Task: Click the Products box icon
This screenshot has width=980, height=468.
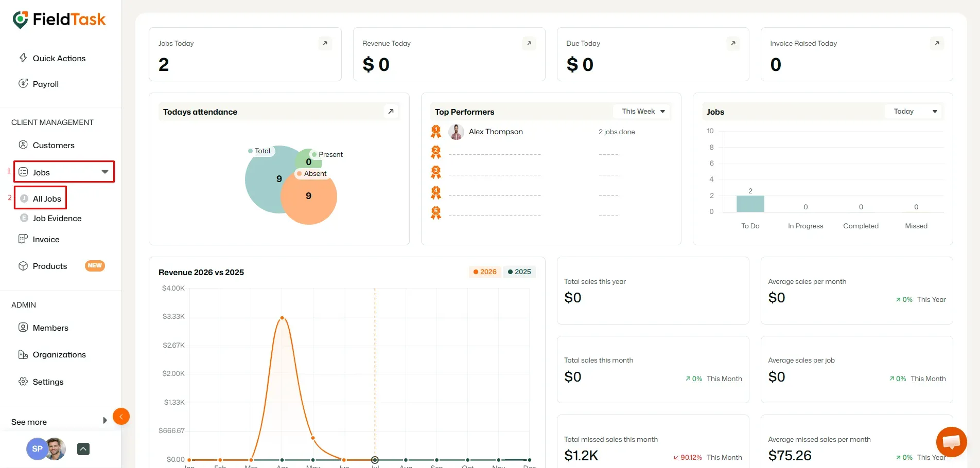Action: [x=23, y=266]
